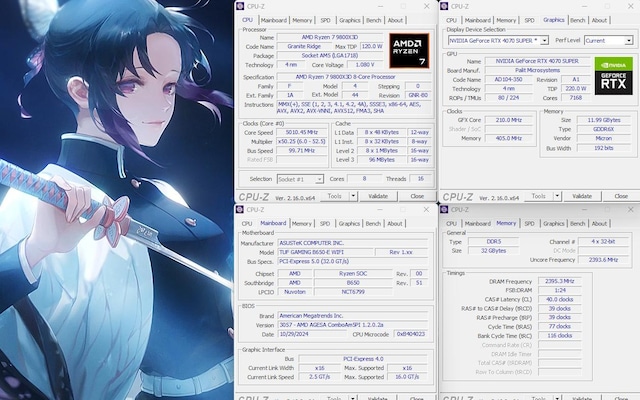
Task: Click the DRAM Frequency value 2395.3 MHz
Action: (559, 281)
